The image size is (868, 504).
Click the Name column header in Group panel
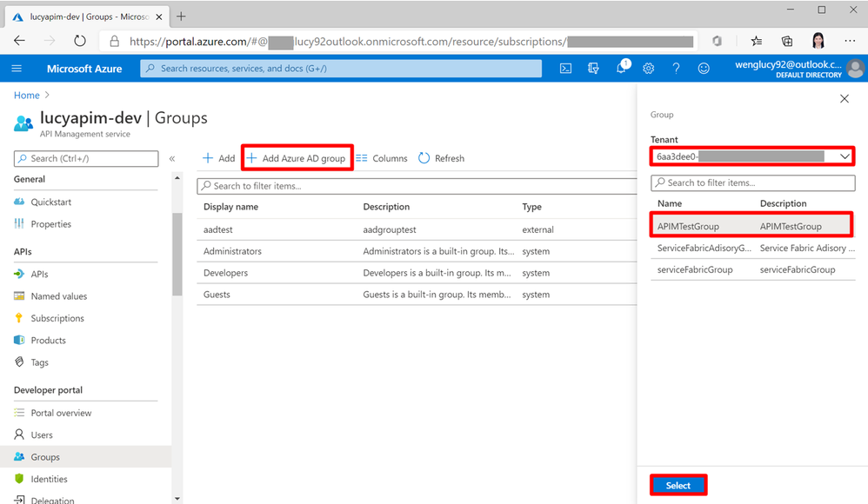[x=670, y=203]
